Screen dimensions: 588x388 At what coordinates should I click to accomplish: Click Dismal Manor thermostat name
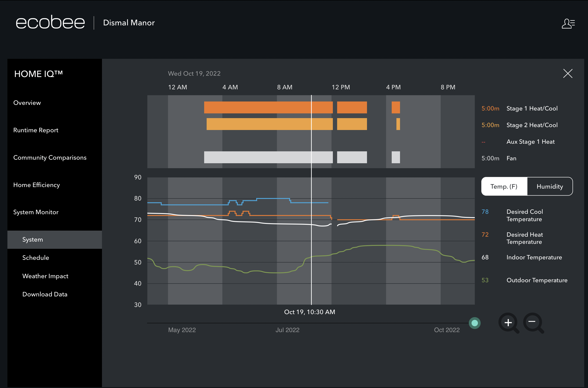click(129, 23)
